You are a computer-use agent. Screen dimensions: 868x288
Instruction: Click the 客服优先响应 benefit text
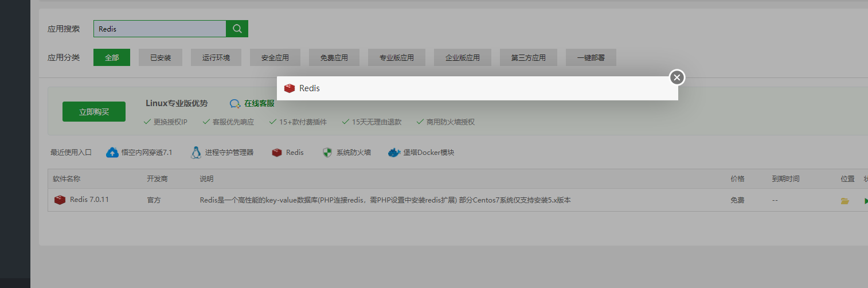pos(233,122)
